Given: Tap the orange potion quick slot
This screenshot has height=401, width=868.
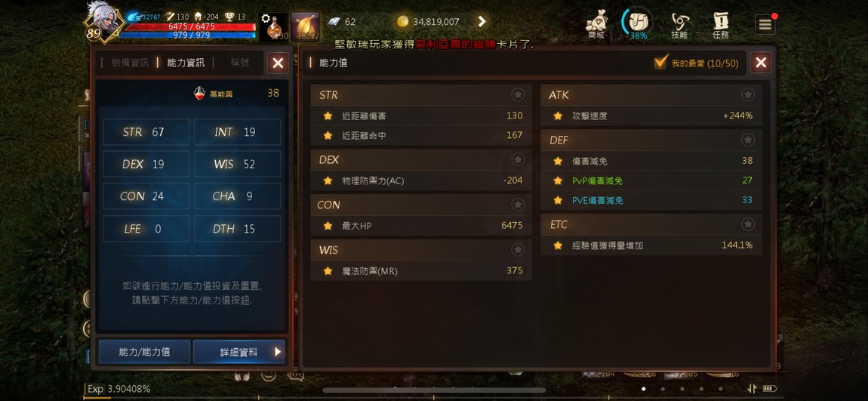Looking at the screenshot, I should (x=274, y=27).
